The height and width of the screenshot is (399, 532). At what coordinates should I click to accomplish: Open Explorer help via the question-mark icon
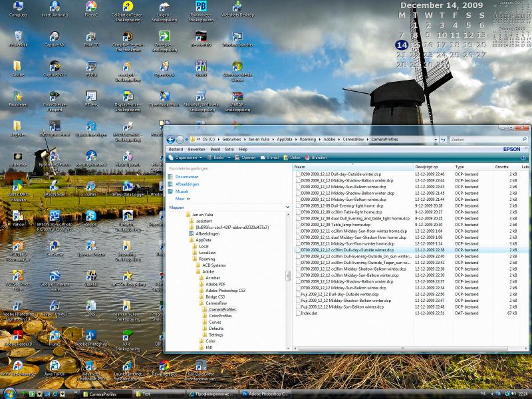pyautogui.click(x=523, y=158)
